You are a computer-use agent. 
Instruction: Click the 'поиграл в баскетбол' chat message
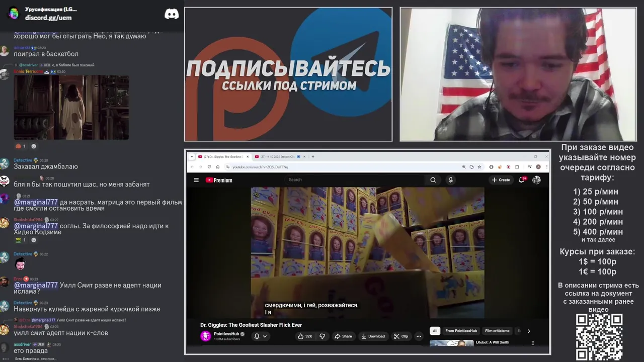pyautogui.click(x=46, y=54)
